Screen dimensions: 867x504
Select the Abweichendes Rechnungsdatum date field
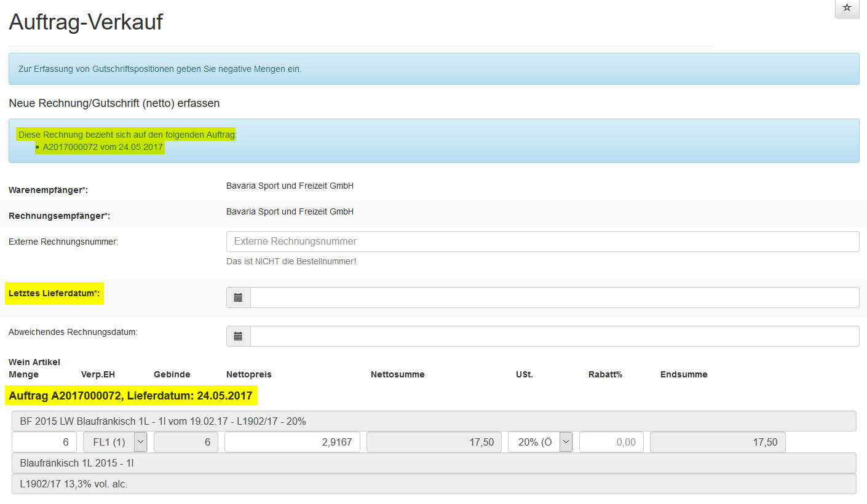(554, 336)
